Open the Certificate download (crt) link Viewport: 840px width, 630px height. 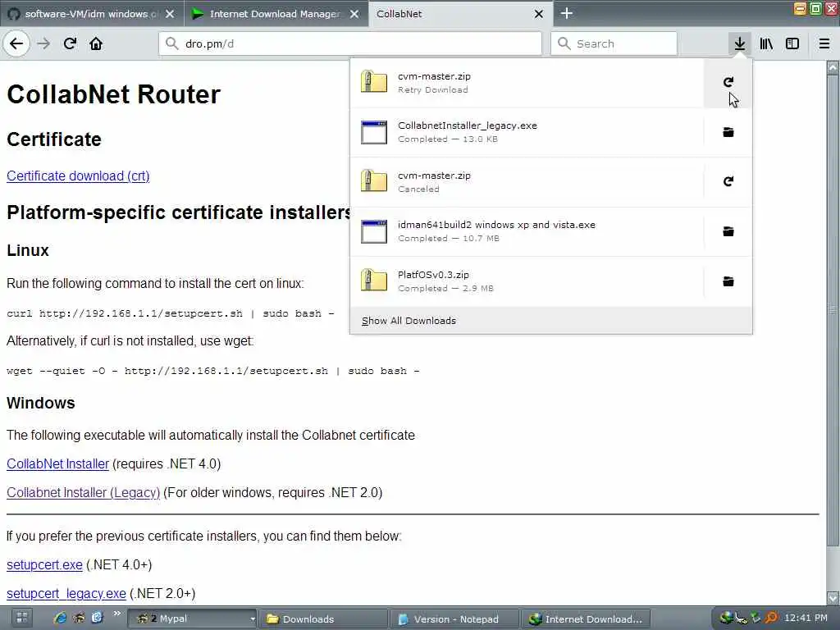78,176
